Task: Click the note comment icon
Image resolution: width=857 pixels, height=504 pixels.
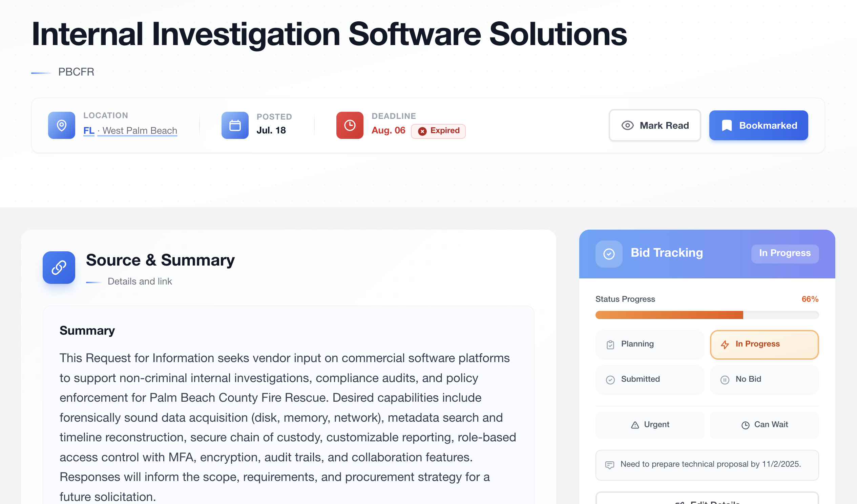Action: point(609,465)
